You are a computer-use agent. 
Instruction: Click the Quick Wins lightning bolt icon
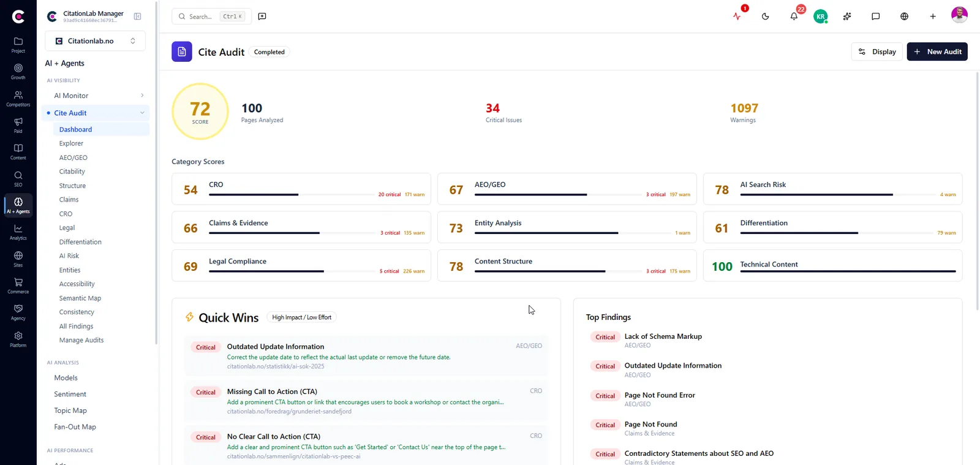pyautogui.click(x=190, y=317)
